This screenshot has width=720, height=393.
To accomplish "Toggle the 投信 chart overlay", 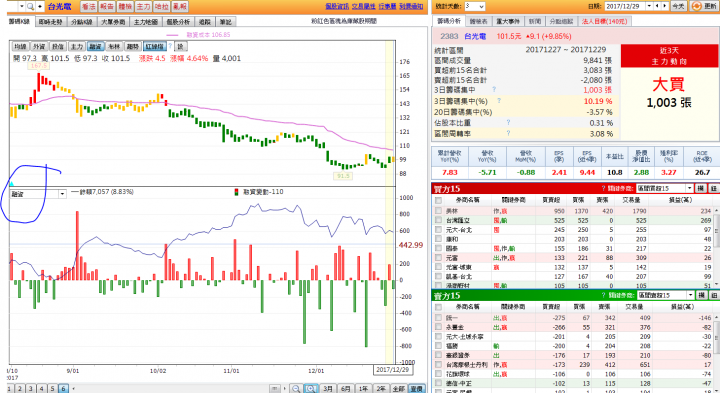I will coord(58,46).
